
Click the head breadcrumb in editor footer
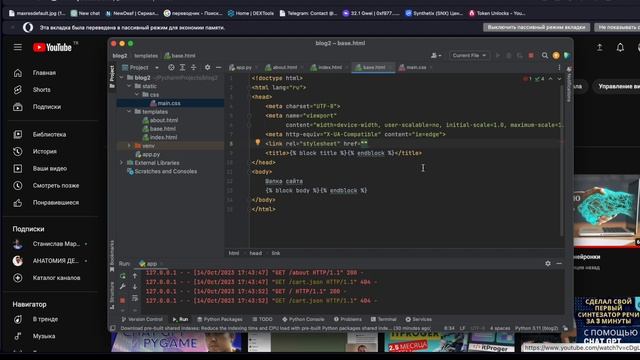[256, 253]
